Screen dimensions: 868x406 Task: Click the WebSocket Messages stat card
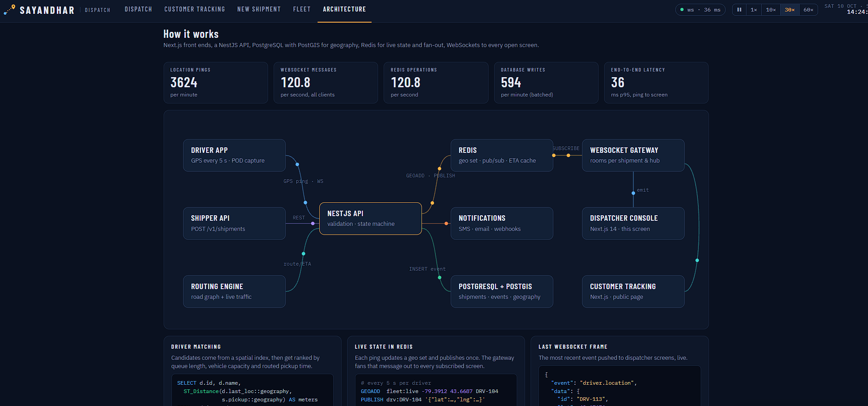pyautogui.click(x=326, y=83)
